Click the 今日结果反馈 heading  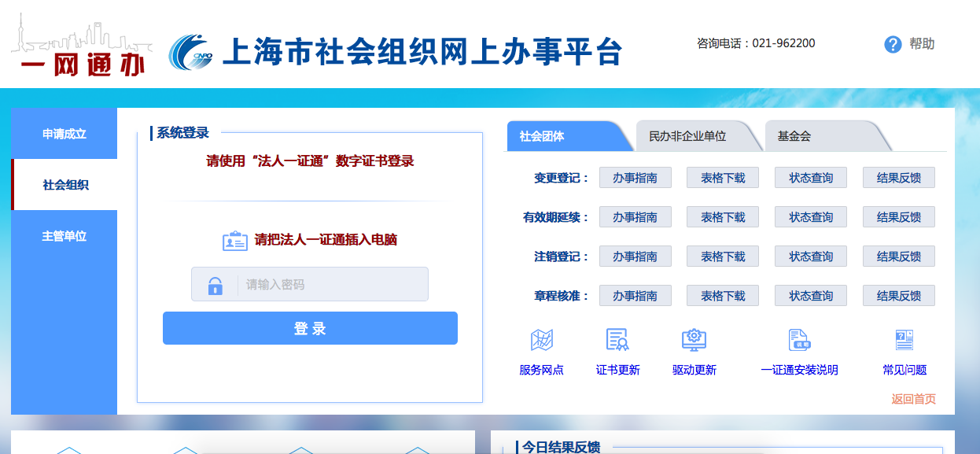[x=561, y=447]
